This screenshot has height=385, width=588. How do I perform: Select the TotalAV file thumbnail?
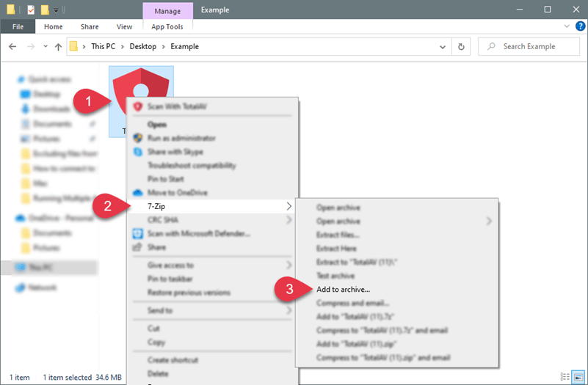141,101
